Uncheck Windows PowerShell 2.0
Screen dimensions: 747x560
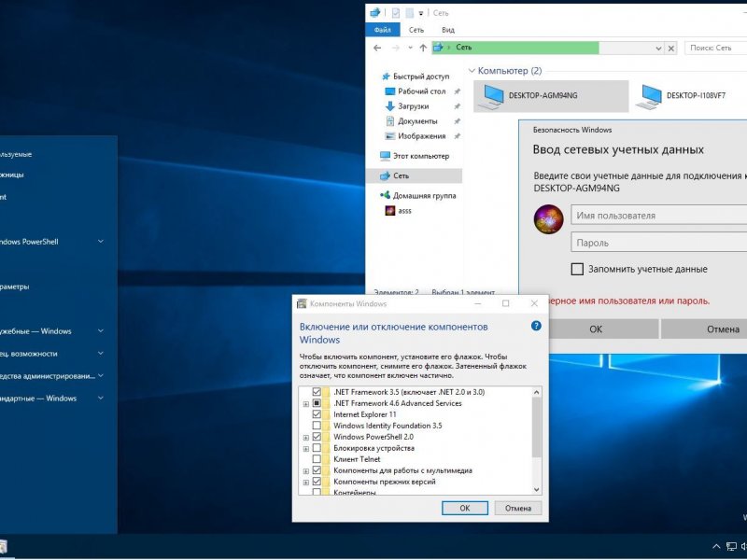tap(317, 437)
